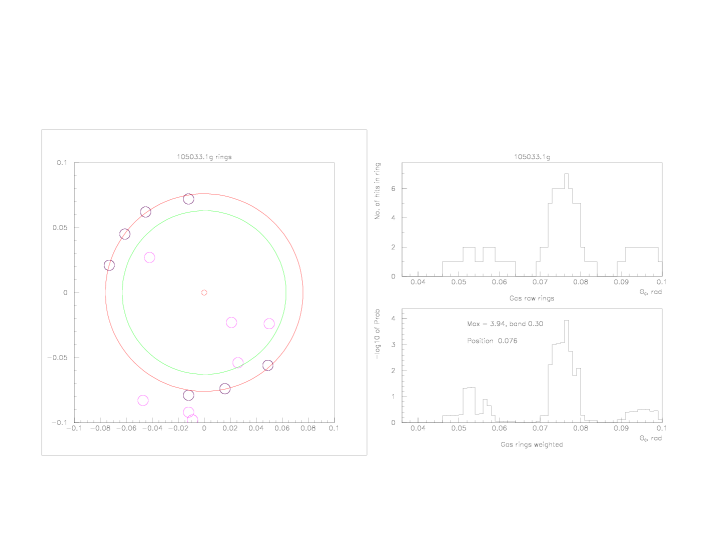
Task: Click the '6' y-axis tick of raw rings histogram
Action: point(393,188)
